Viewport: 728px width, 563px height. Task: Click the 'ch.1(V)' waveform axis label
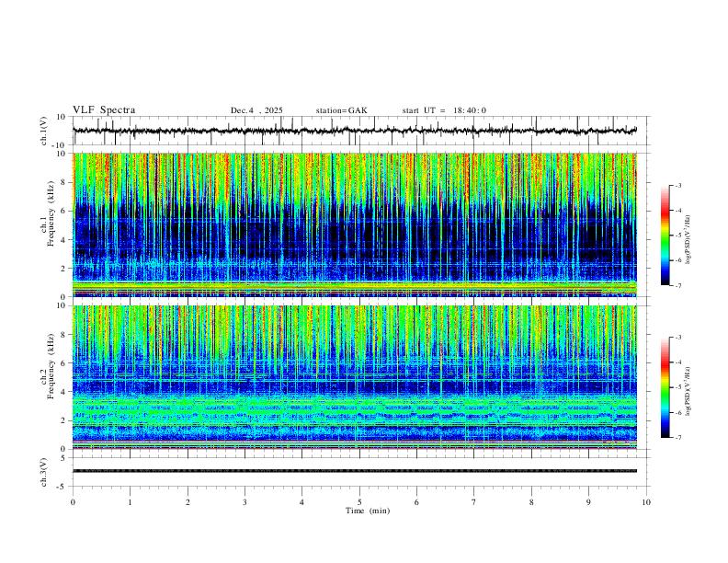(43, 131)
